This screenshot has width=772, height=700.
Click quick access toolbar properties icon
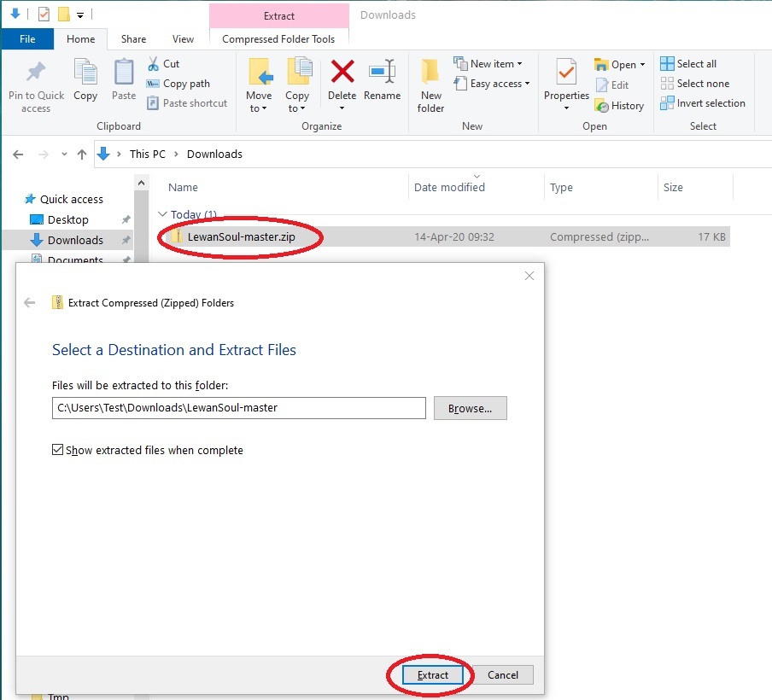pyautogui.click(x=44, y=15)
